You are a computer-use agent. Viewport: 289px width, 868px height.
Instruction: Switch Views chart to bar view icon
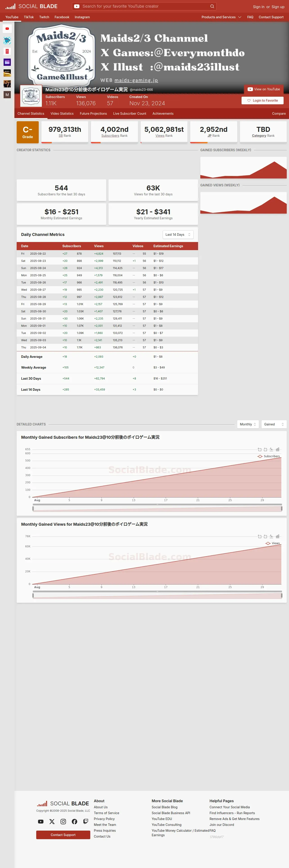click(x=278, y=536)
